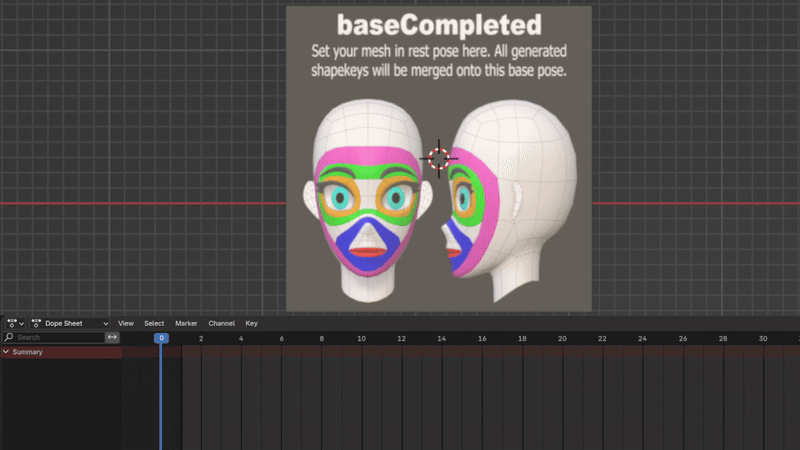The width and height of the screenshot is (800, 450).
Task: Click frame number 6 on the timeline
Action: coord(282,338)
